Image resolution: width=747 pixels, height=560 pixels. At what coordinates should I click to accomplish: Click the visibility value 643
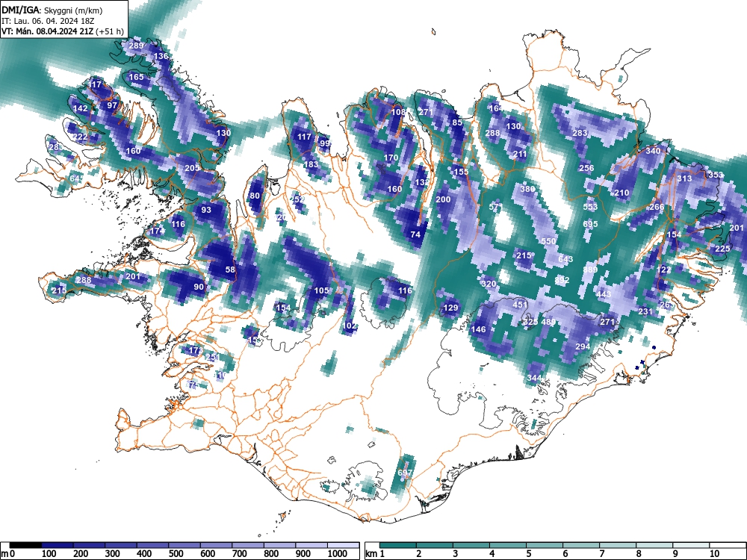click(565, 259)
